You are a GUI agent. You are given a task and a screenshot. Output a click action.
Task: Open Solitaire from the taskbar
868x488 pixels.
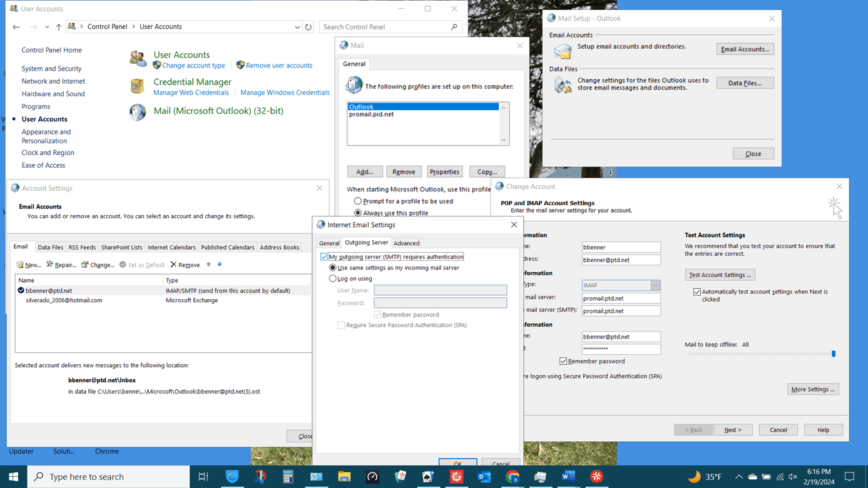coord(428,477)
